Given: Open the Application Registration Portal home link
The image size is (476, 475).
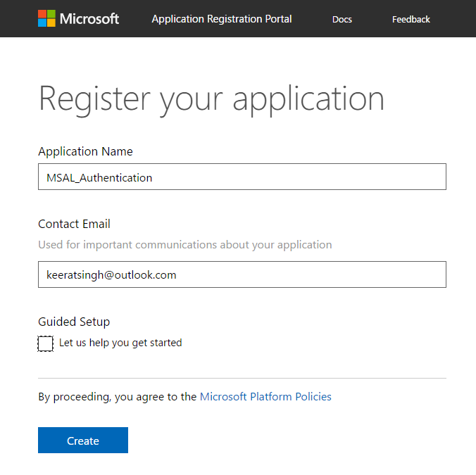Looking at the screenshot, I should (222, 19).
